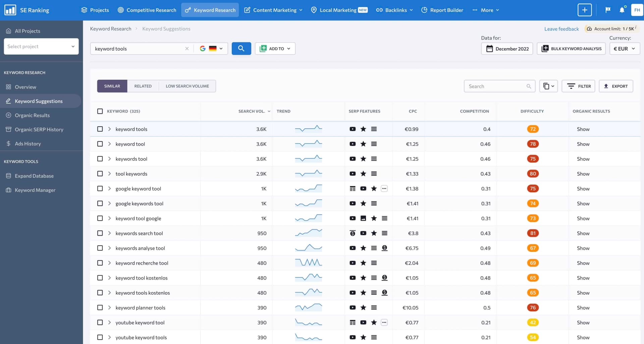This screenshot has width=644, height=344.
Task: Open the copy keywords icon dropdown
Action: [548, 86]
